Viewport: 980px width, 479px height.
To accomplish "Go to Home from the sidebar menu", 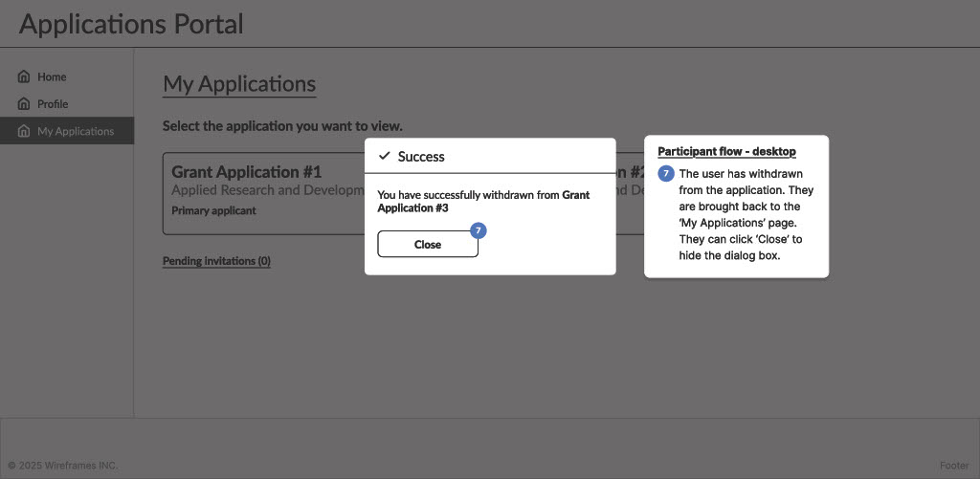I will [52, 76].
